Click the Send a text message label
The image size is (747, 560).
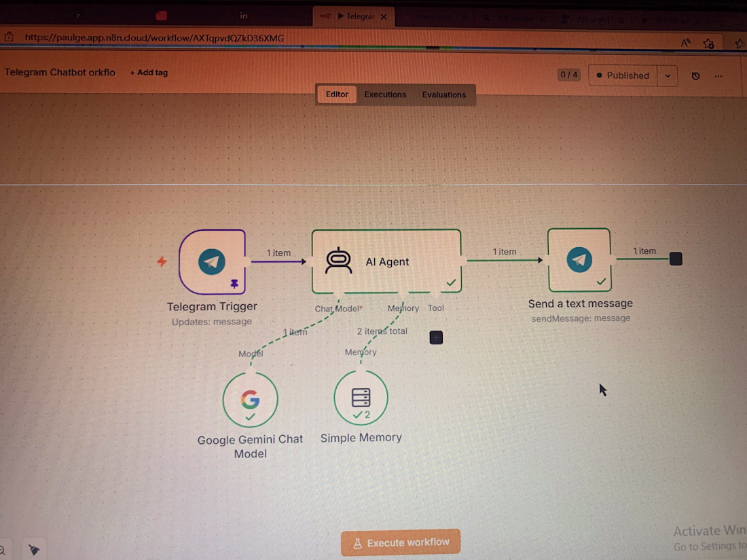click(580, 303)
